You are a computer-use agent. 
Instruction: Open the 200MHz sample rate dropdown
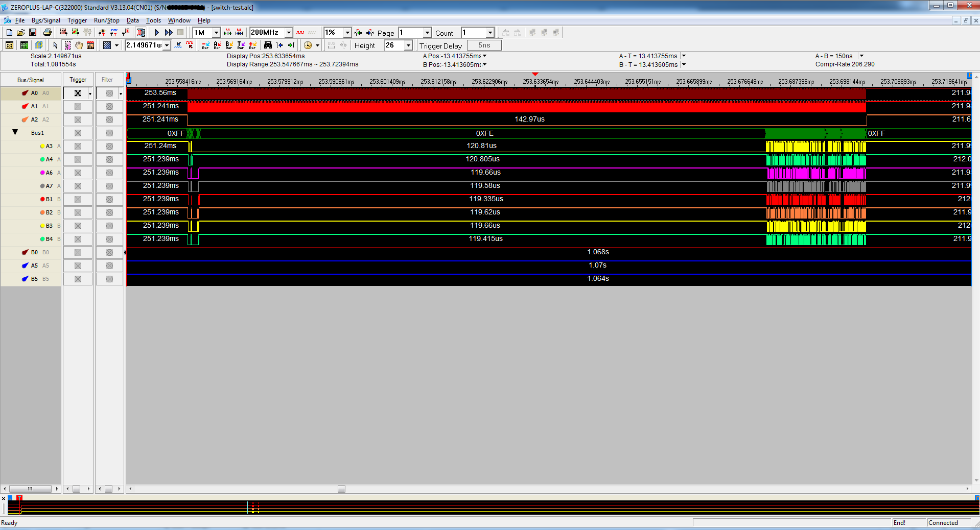[289, 33]
